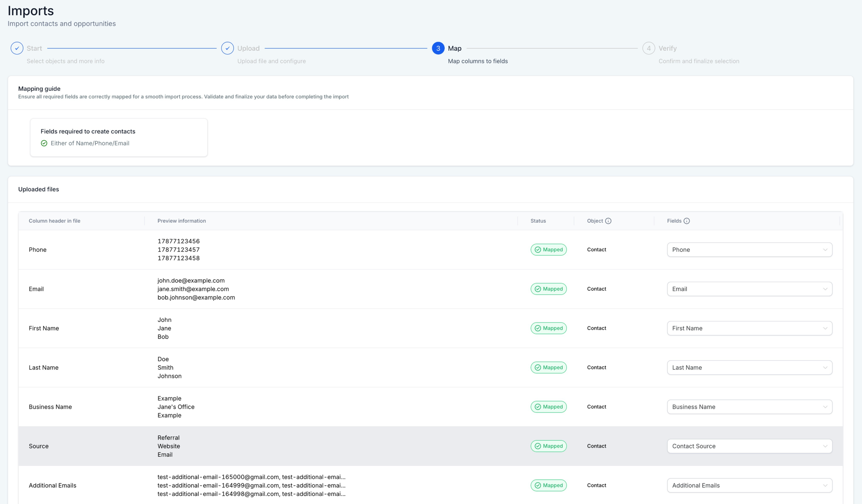Click the info icon next to Fields
Image resolution: width=862 pixels, height=504 pixels.
[687, 221]
